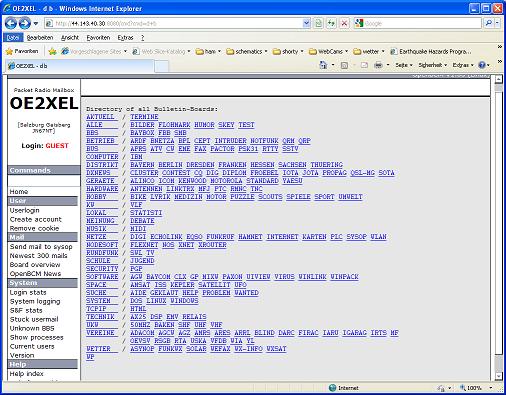Viewport: 506px width, 395px height.
Task: Click Send mail to sysop
Action: (x=41, y=247)
